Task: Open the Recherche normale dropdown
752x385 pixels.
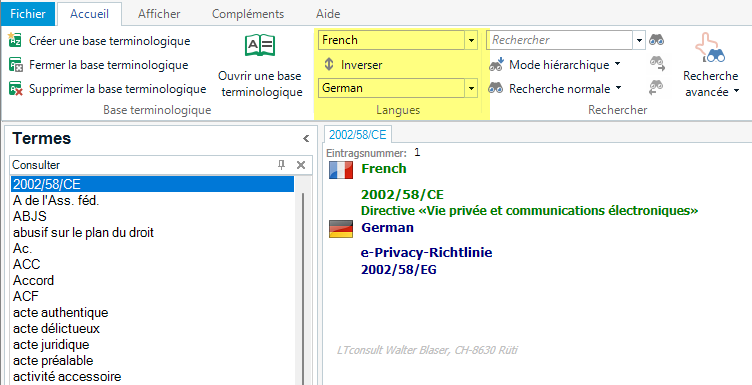Action: coord(618,88)
